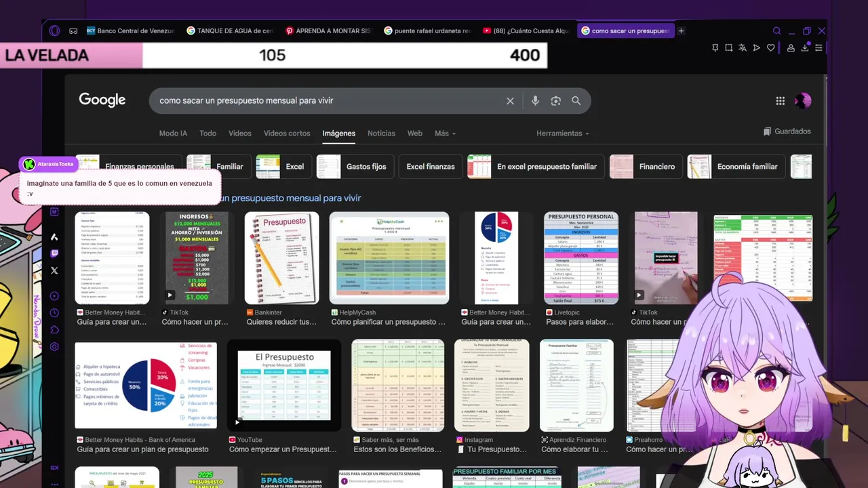Filter by Excel finanzas chip
Viewport: 868px width, 488px height.
tap(431, 167)
